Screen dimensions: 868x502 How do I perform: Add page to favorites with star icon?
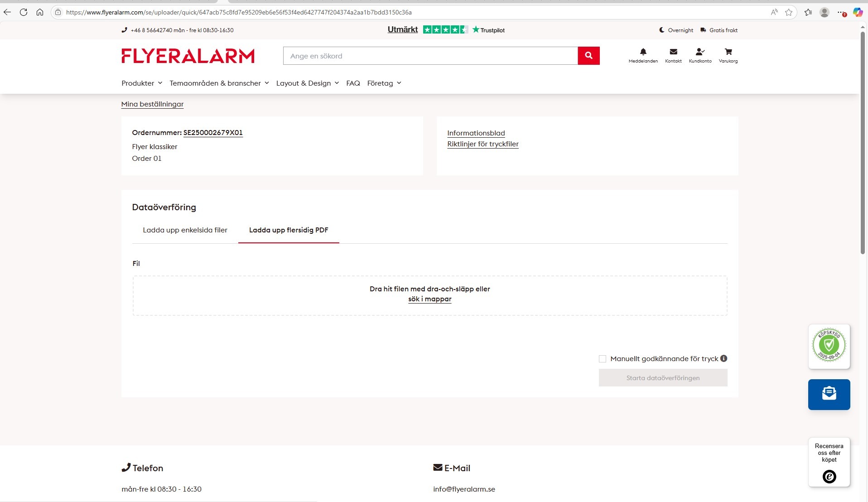pos(789,12)
